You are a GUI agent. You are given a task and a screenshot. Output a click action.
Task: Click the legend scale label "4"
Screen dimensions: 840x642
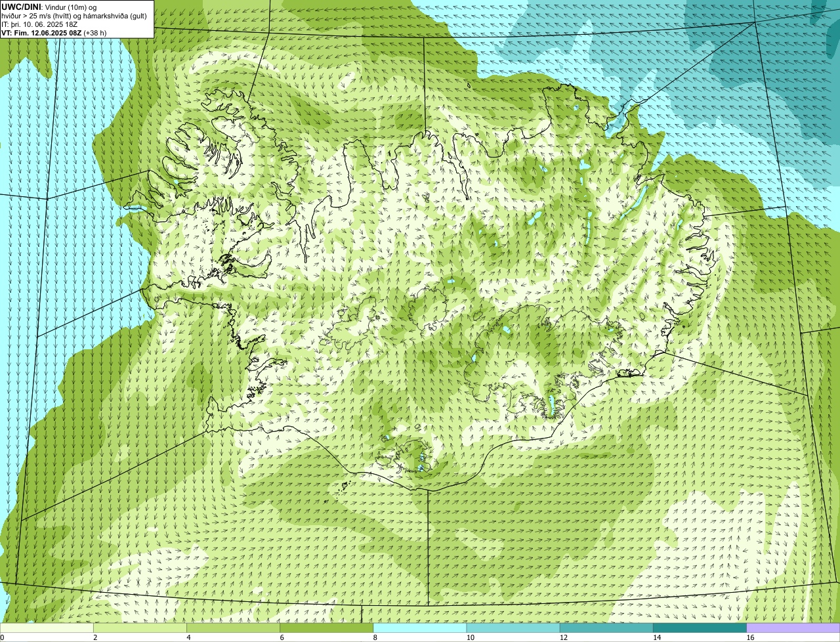188,637
